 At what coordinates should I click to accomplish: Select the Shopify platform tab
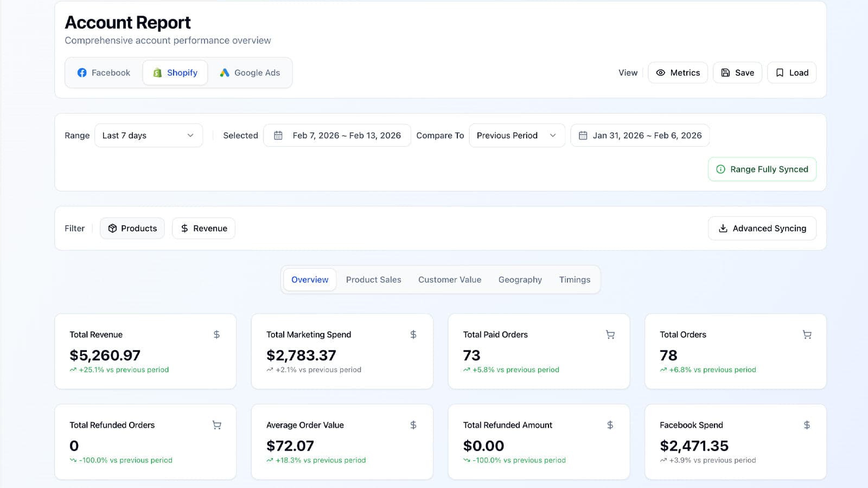coord(175,73)
